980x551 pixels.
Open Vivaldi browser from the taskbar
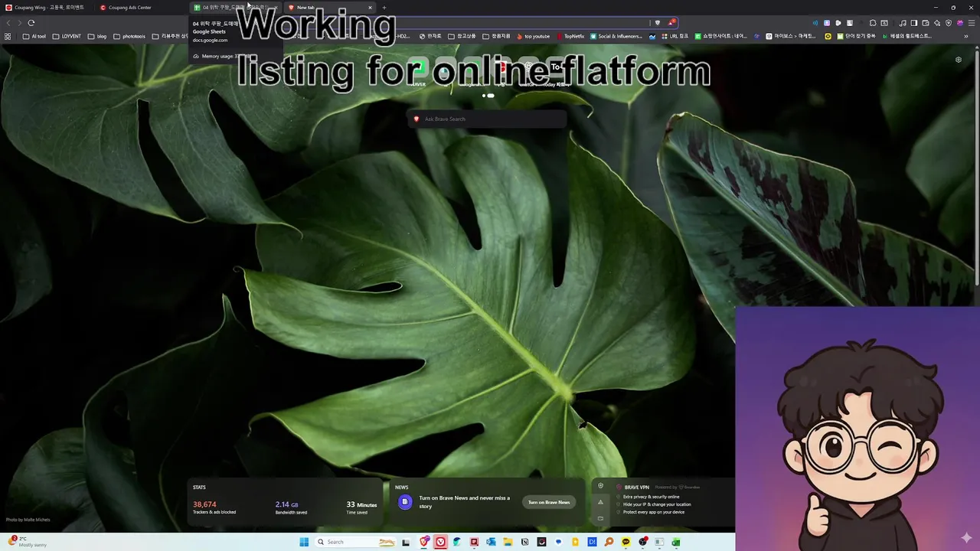pos(441,542)
